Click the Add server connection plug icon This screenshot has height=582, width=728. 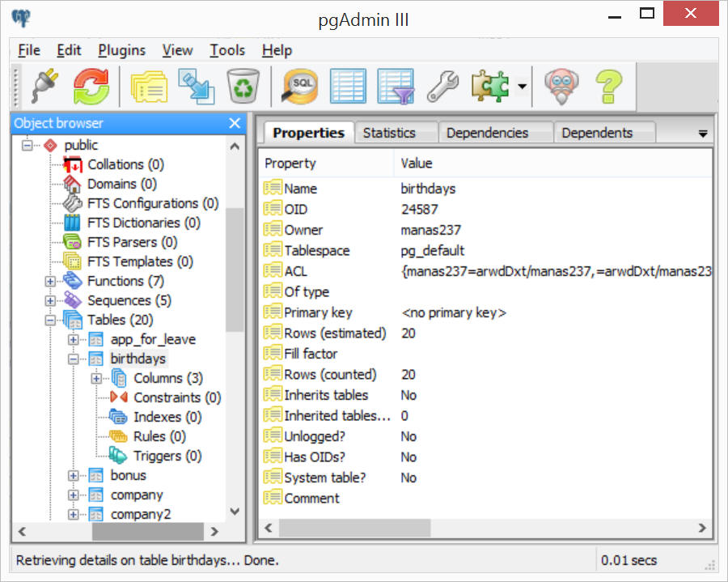[45, 86]
